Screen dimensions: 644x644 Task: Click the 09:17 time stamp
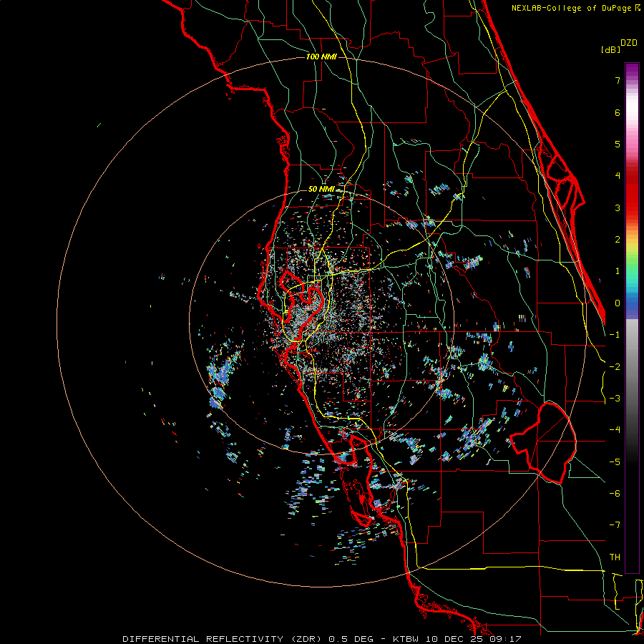(x=505, y=639)
